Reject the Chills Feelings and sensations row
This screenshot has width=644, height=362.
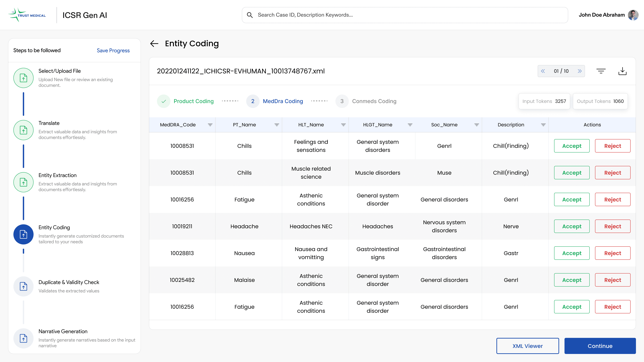point(612,146)
